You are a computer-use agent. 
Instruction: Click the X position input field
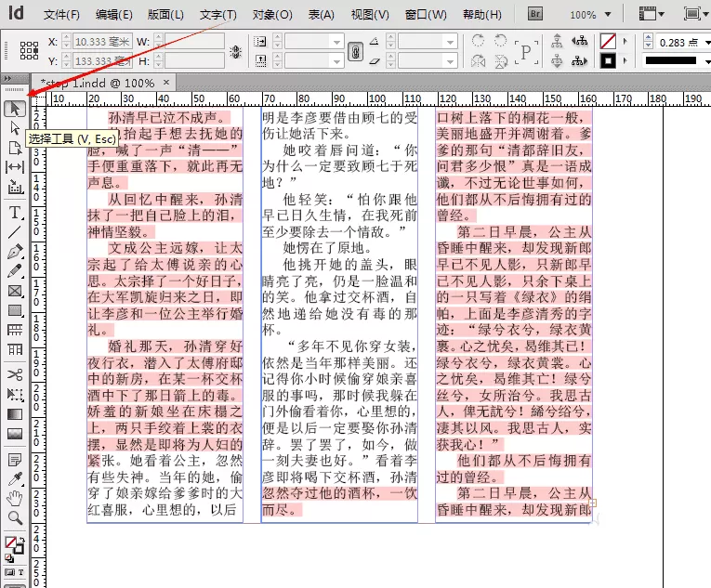tap(102, 42)
